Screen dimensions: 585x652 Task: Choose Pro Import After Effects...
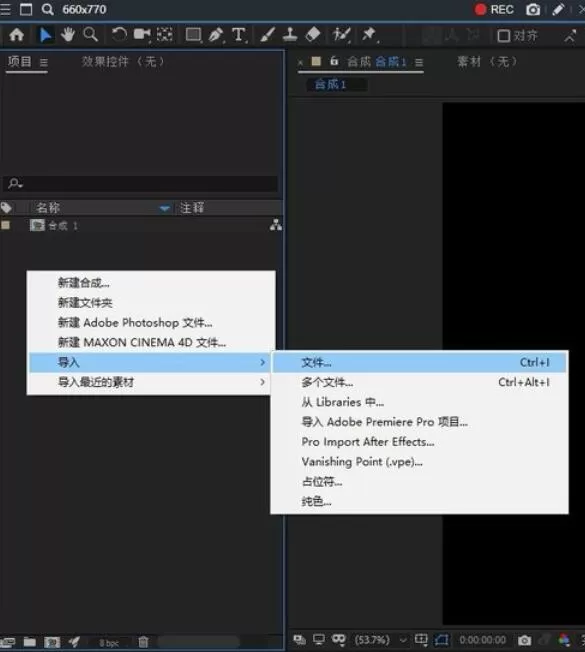pyautogui.click(x=419, y=442)
